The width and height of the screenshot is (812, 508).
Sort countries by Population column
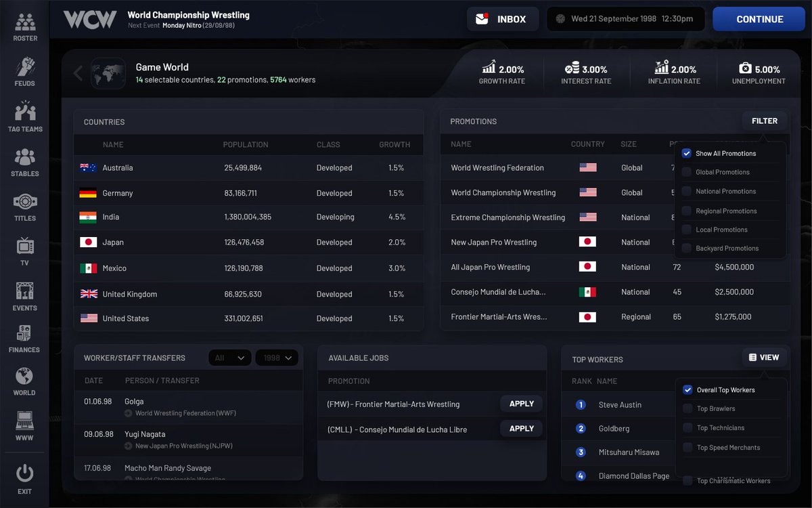click(246, 144)
